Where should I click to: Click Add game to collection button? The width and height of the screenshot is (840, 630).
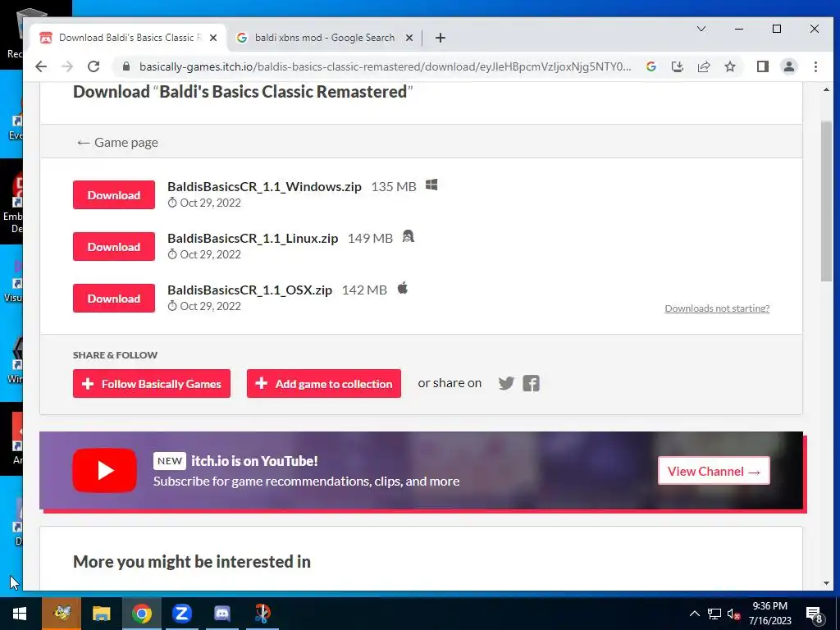tap(323, 384)
